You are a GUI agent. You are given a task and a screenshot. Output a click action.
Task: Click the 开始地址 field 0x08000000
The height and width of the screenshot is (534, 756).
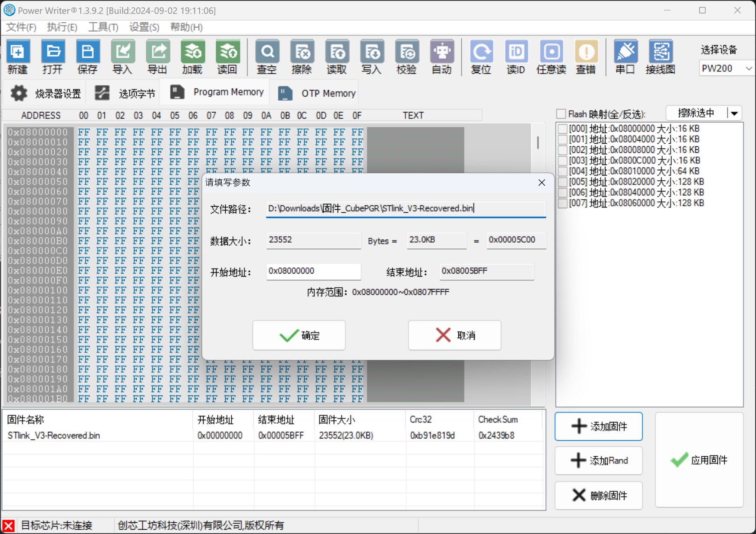(313, 271)
